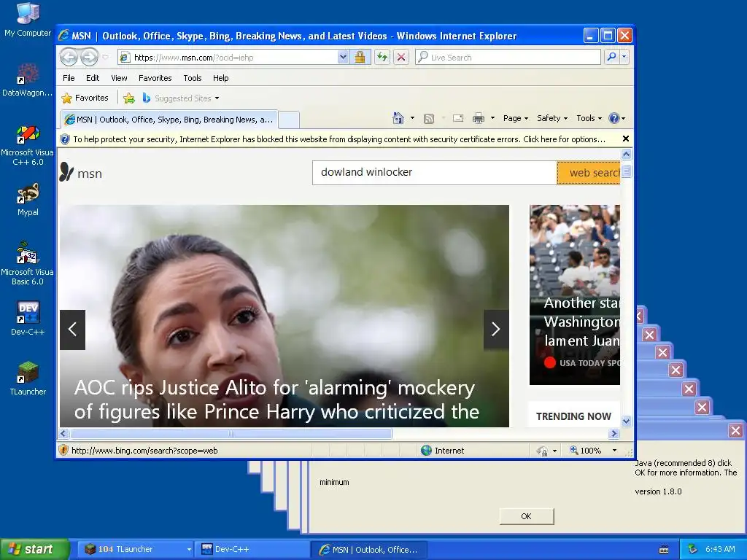Image resolution: width=747 pixels, height=560 pixels.
Task: Close the security information bar
Action: click(626, 139)
